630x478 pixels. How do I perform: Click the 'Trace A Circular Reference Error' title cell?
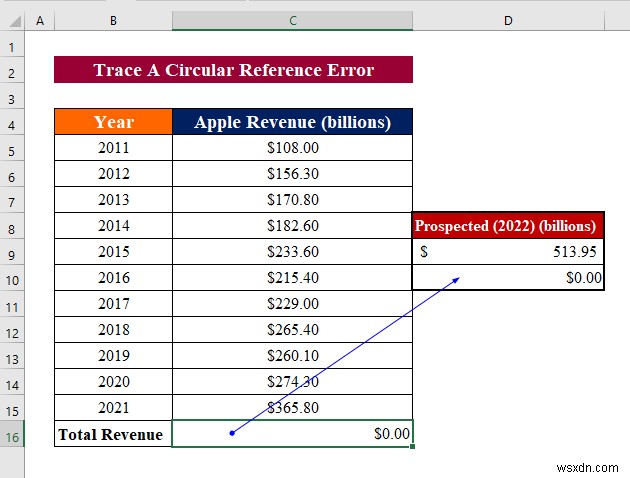click(233, 70)
